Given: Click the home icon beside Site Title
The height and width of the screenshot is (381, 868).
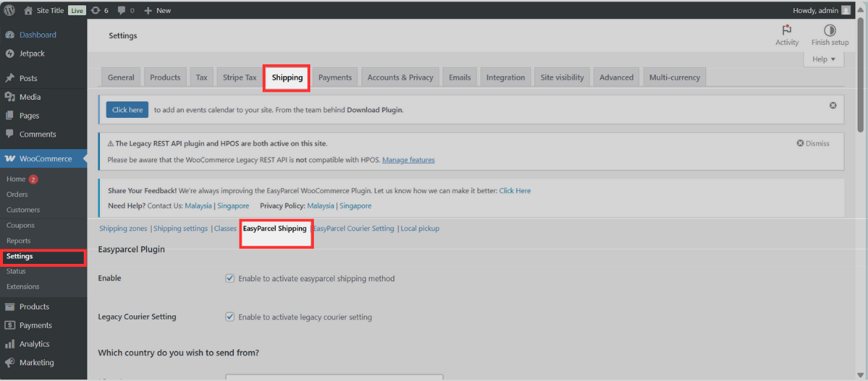Looking at the screenshot, I should (x=28, y=10).
